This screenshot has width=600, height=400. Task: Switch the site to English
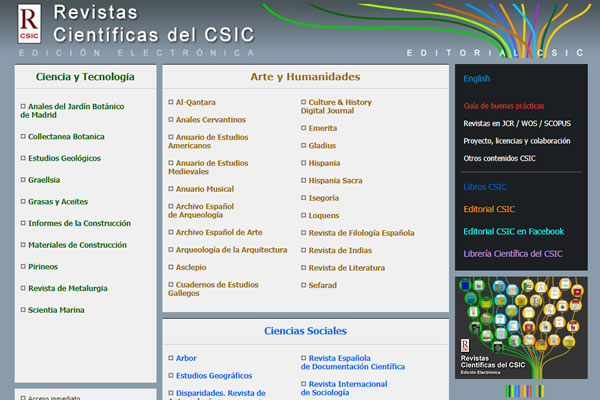pos(476,78)
